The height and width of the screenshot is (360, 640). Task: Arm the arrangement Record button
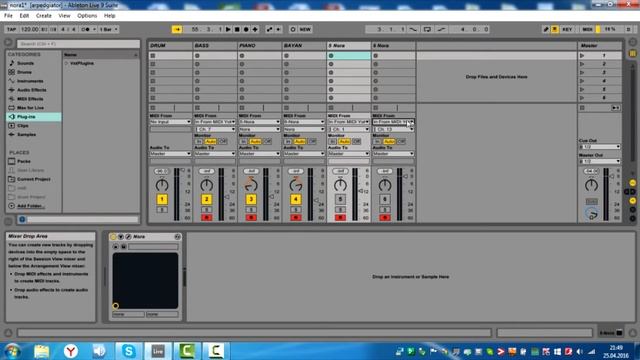pyautogui.click(x=246, y=29)
